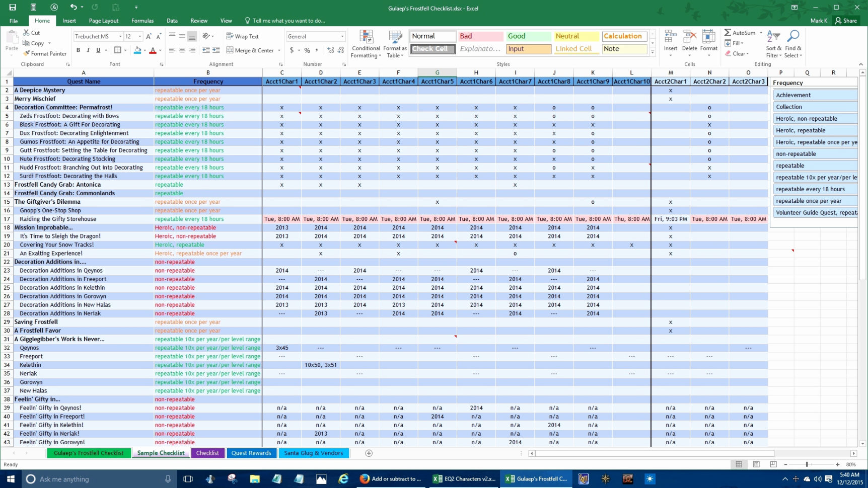Select the Format Painter tool
The height and width of the screenshot is (488, 868).
click(x=45, y=53)
